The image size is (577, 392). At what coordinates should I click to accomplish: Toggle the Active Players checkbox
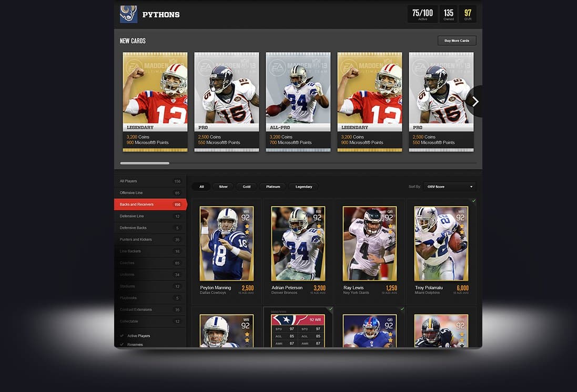pyautogui.click(x=122, y=336)
